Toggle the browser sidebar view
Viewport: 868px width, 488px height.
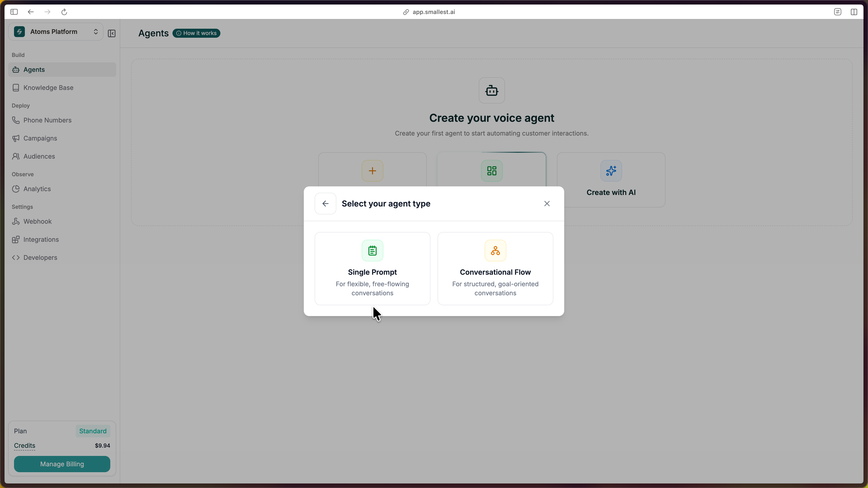14,12
